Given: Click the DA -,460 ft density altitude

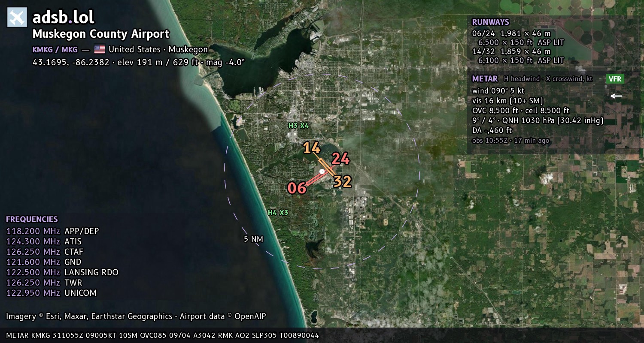Looking at the screenshot, I should [492, 130].
